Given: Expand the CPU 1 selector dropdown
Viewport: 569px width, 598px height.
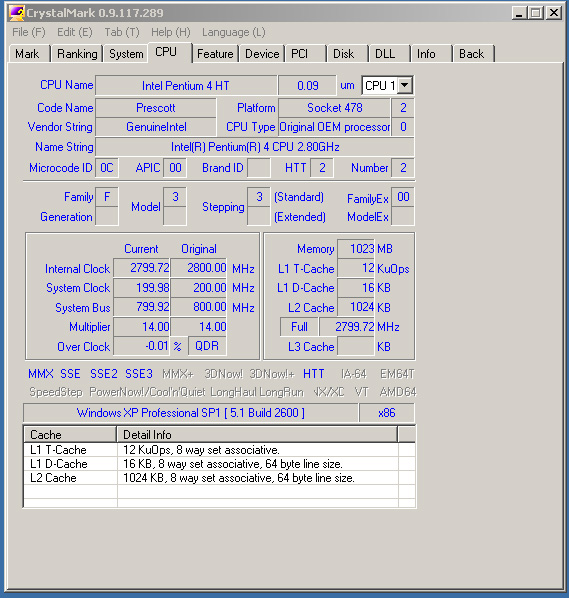Looking at the screenshot, I should point(405,85).
